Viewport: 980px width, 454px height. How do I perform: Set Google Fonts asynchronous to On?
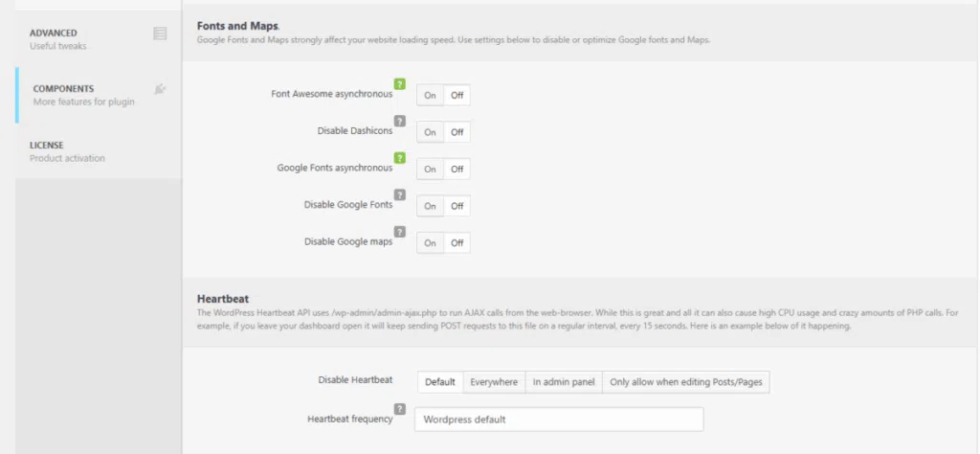click(x=430, y=170)
